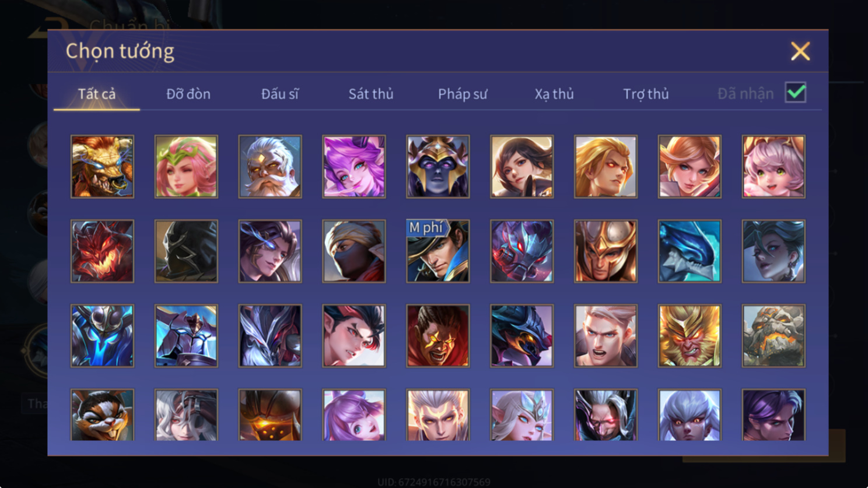Choose the hero tagged 'M phí'

pyautogui.click(x=438, y=251)
